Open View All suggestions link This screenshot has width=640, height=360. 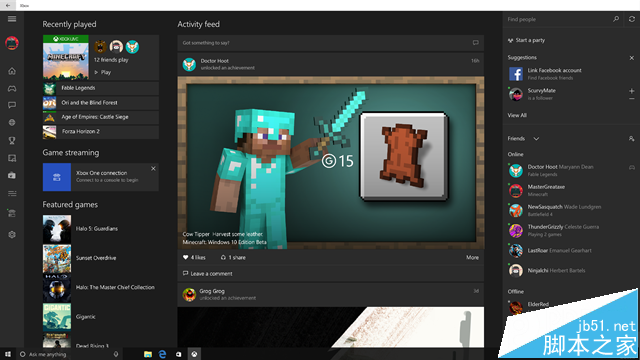point(517,116)
